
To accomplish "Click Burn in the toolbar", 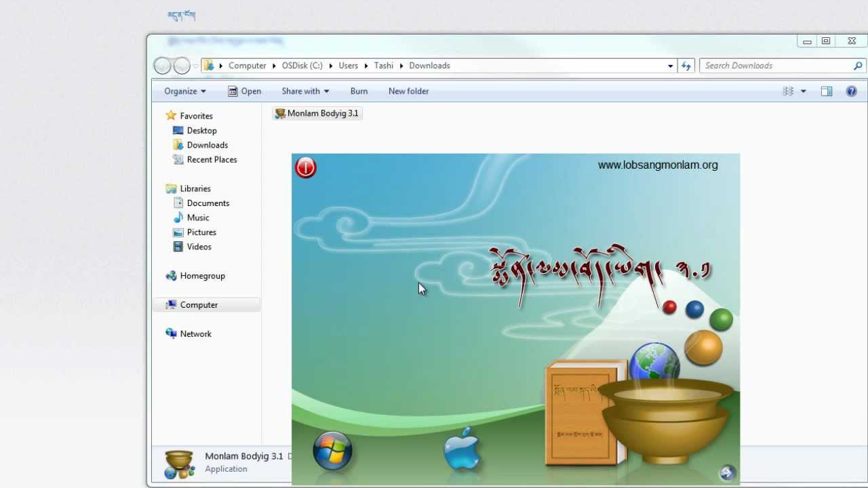I will 359,91.
